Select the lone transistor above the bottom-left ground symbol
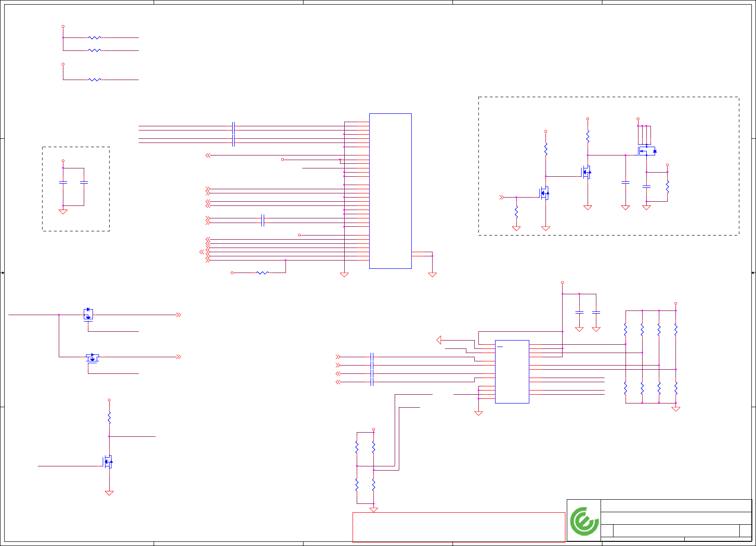This screenshot has height=546, width=756. tap(108, 461)
